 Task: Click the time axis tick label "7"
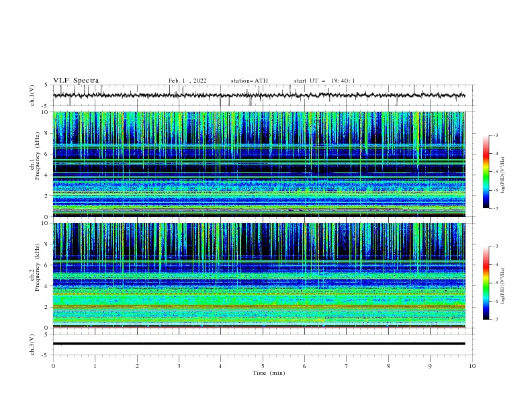pyautogui.click(x=347, y=366)
